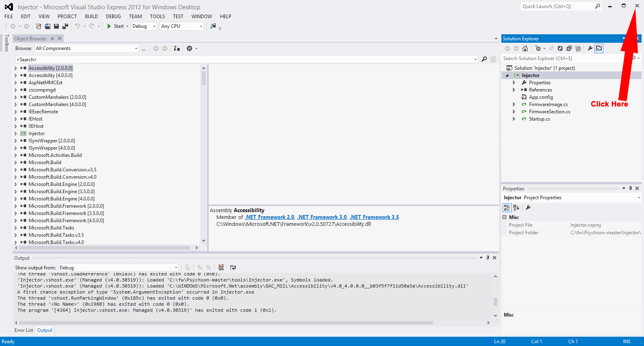Open the Start button dropdown arrow
The height and width of the screenshot is (346, 644).
pos(127,26)
